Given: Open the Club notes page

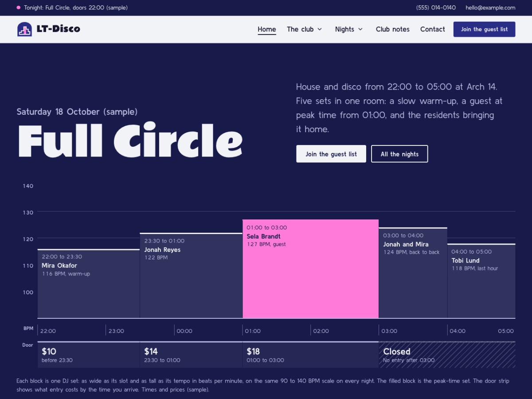Looking at the screenshot, I should click(393, 29).
